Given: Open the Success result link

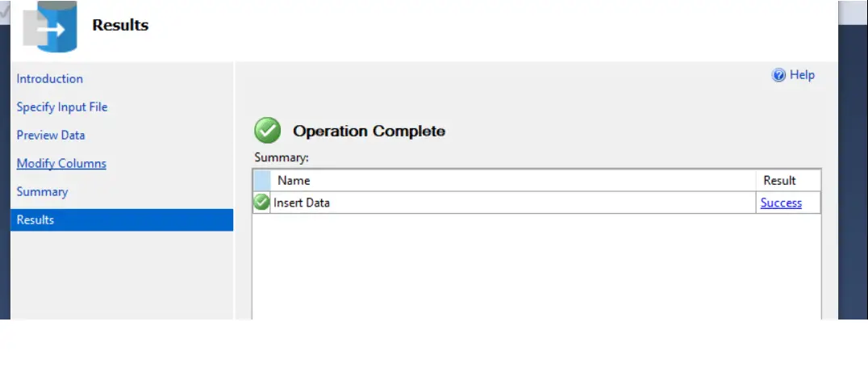Looking at the screenshot, I should pos(781,203).
